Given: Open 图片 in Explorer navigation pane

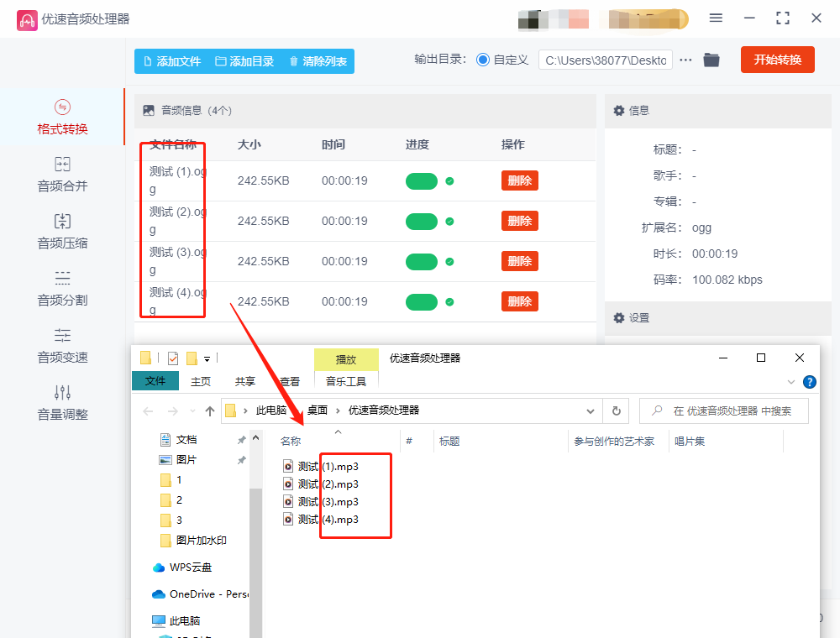Looking at the screenshot, I should point(179,459).
